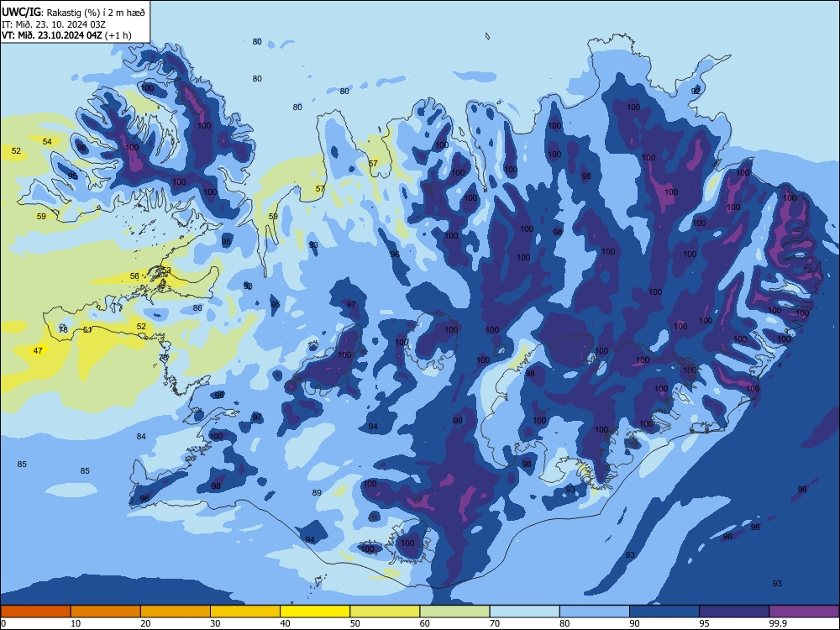
Task: Click the '89' humidity value on the map
Action: (x=317, y=492)
